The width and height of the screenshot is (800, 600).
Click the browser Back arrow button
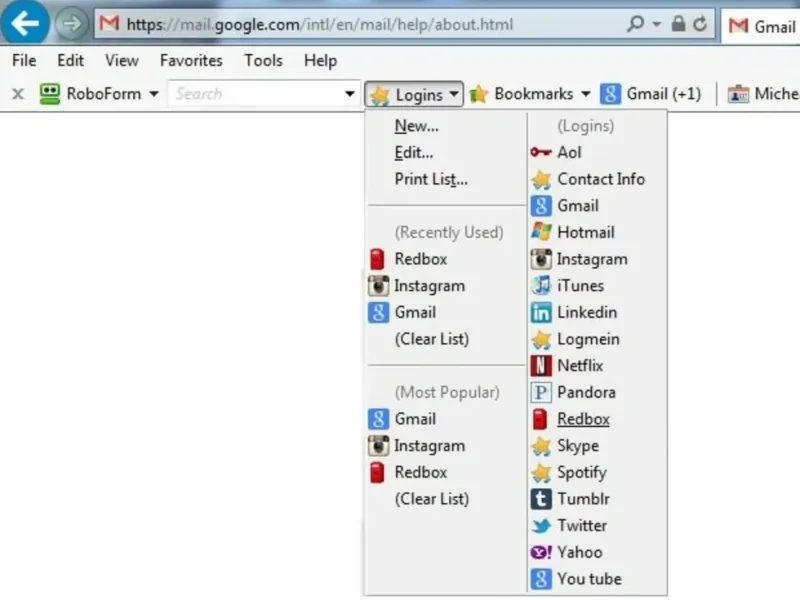point(24,22)
